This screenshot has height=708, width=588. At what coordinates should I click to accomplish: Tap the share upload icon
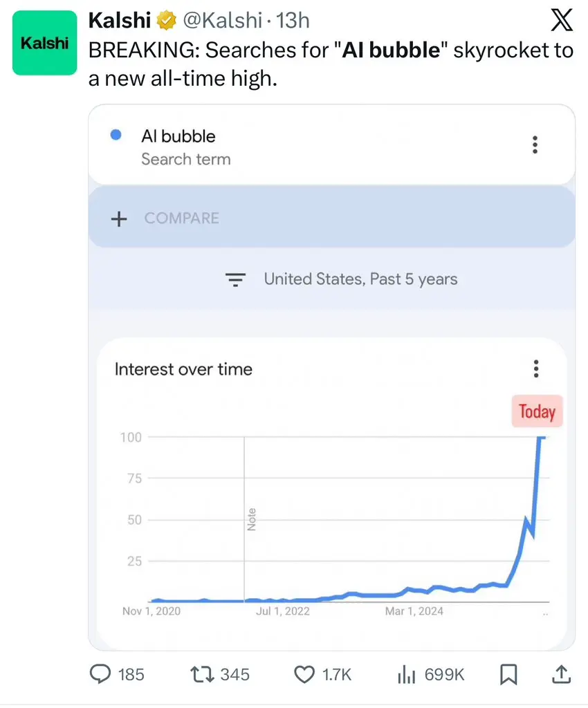pyautogui.click(x=562, y=673)
